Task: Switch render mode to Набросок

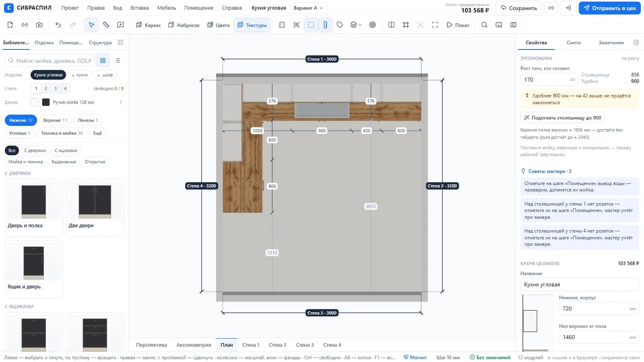Action: pos(184,25)
